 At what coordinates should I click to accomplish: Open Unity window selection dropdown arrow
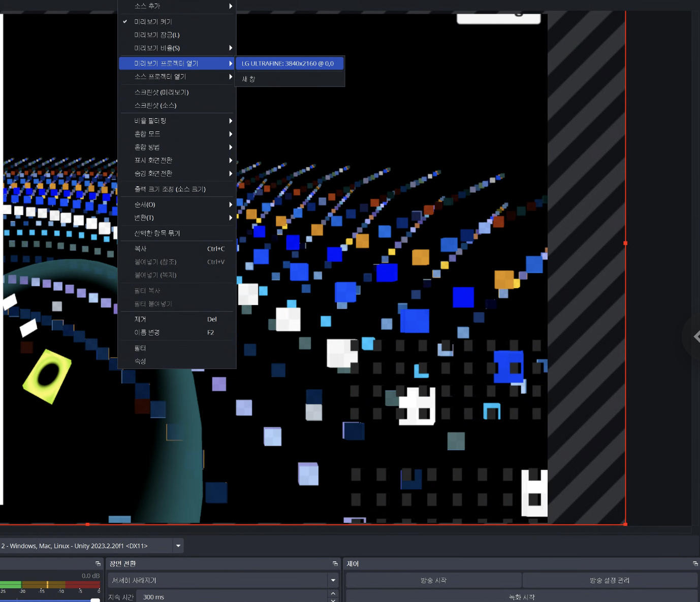(178, 546)
